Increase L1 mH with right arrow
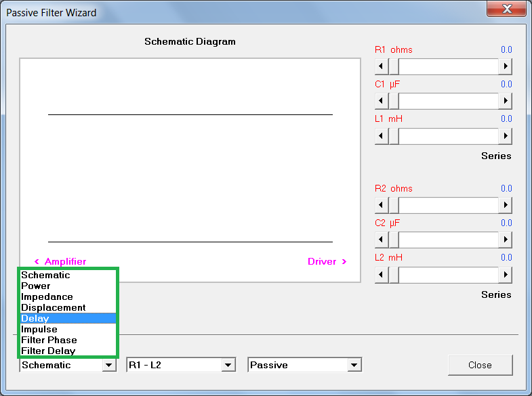This screenshot has width=532, height=396. [x=505, y=136]
